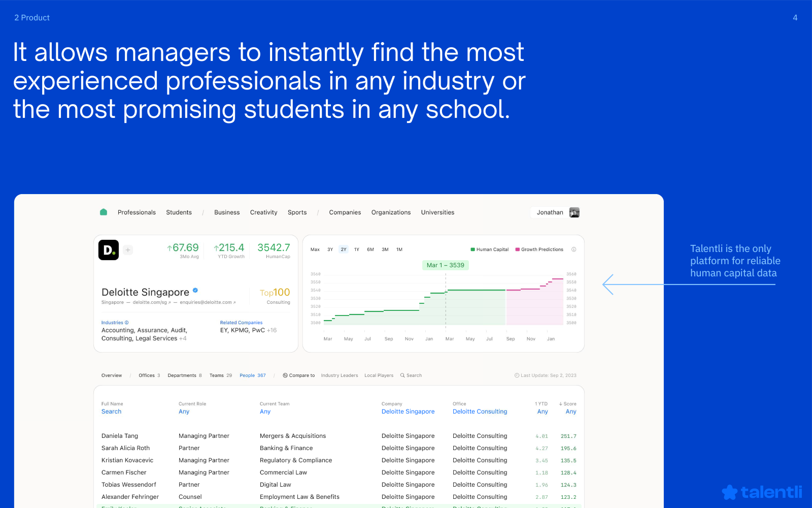The image size is (812, 508).
Task: Select the Business category
Action: click(227, 212)
